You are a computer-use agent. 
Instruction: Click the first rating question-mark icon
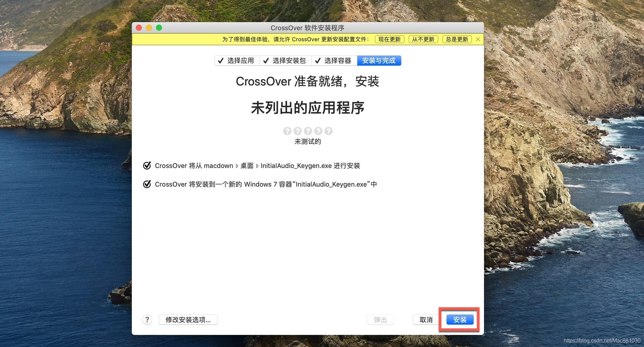[287, 131]
